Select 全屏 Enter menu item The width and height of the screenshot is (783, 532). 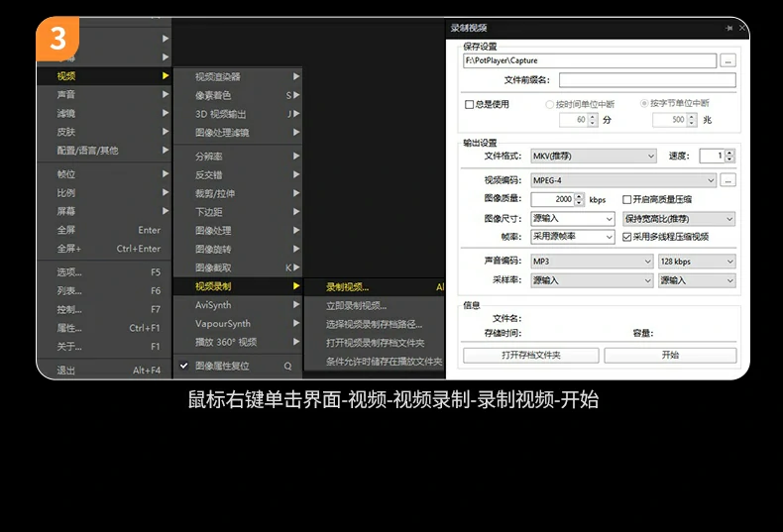click(104, 230)
